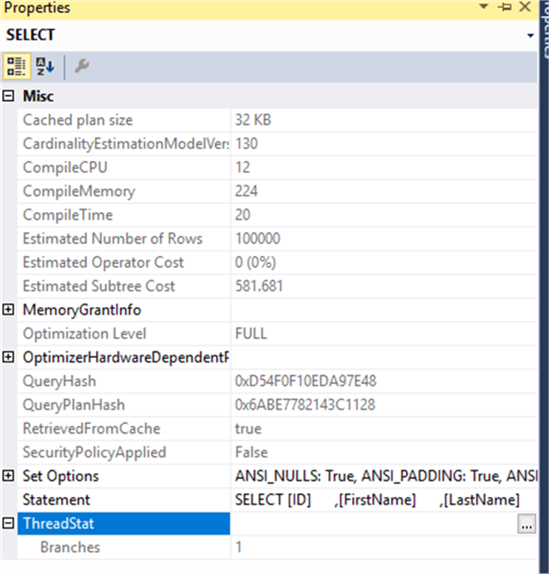Image resolution: width=549 pixels, height=574 pixels.
Task: Expand the MemoryGrantInfo node
Action: (8, 310)
